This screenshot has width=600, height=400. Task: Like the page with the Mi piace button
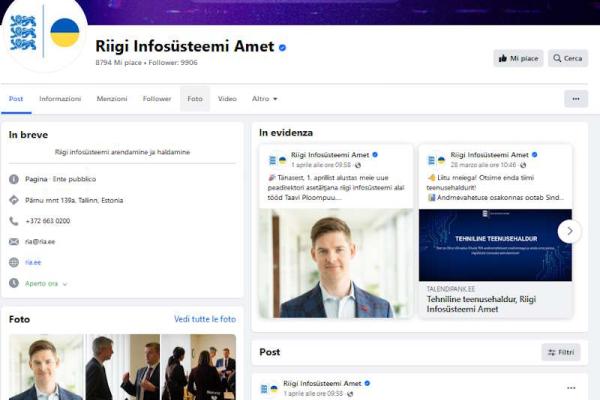click(518, 58)
